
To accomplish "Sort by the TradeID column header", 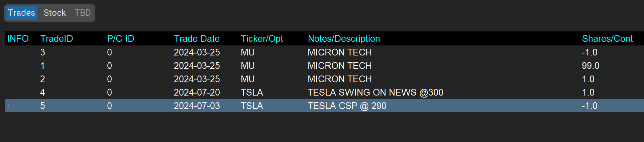I will pyautogui.click(x=57, y=39).
